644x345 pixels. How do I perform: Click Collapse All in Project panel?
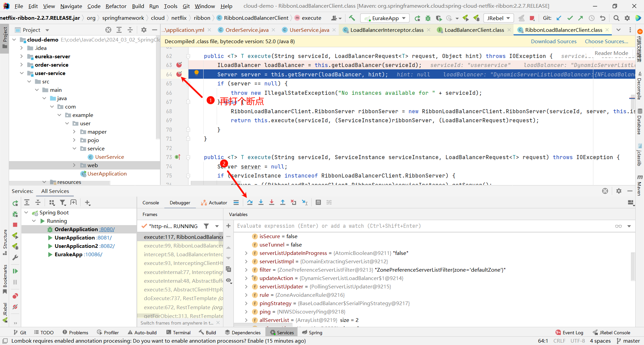click(130, 30)
